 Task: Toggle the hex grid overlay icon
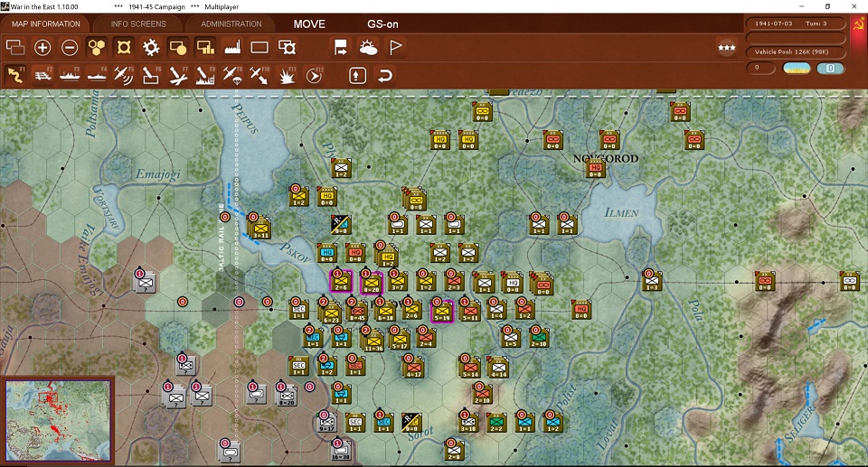[97, 48]
